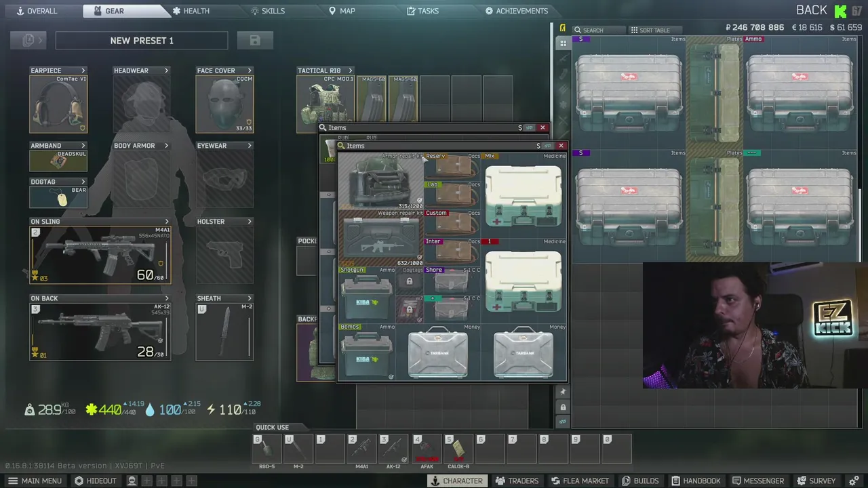Select the Weapon repair kit item
The height and width of the screenshot is (488, 868).
(x=380, y=238)
